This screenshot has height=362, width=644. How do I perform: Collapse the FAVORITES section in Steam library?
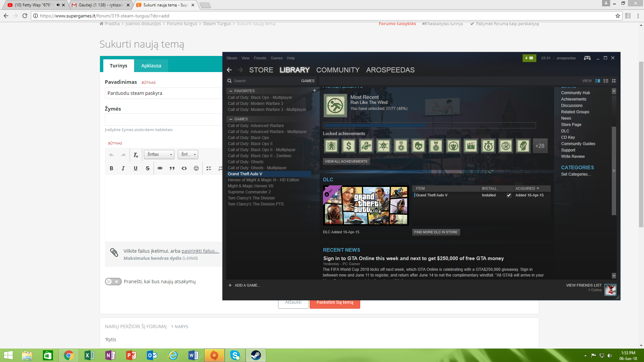point(231,91)
